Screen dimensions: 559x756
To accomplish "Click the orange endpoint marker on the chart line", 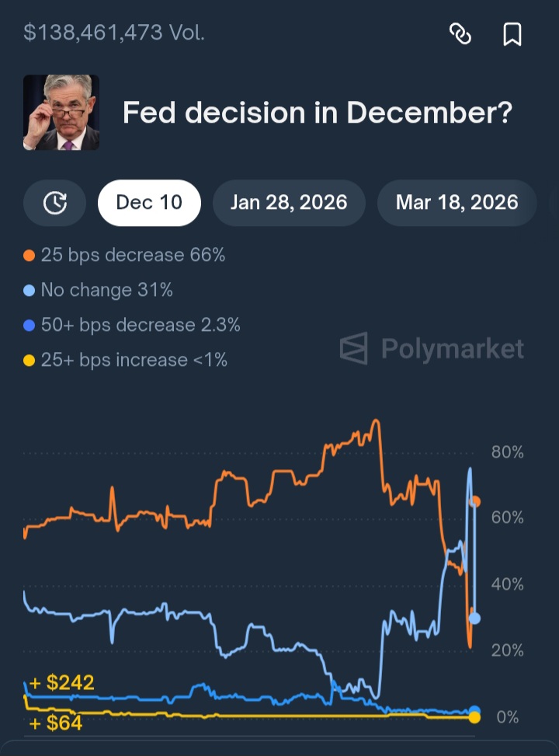I will pyautogui.click(x=475, y=502).
